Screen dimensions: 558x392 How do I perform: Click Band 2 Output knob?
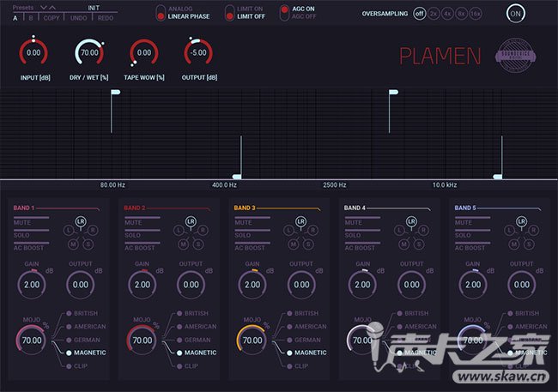pyautogui.click(x=191, y=284)
